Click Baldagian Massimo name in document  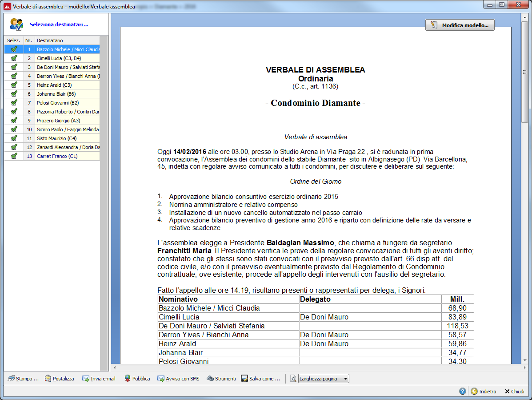300,242
